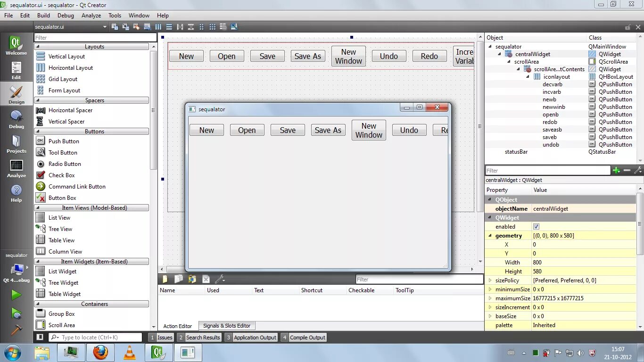The height and width of the screenshot is (362, 644).
Task: Activate the Edit Tab Order icon
Action: click(147, 27)
